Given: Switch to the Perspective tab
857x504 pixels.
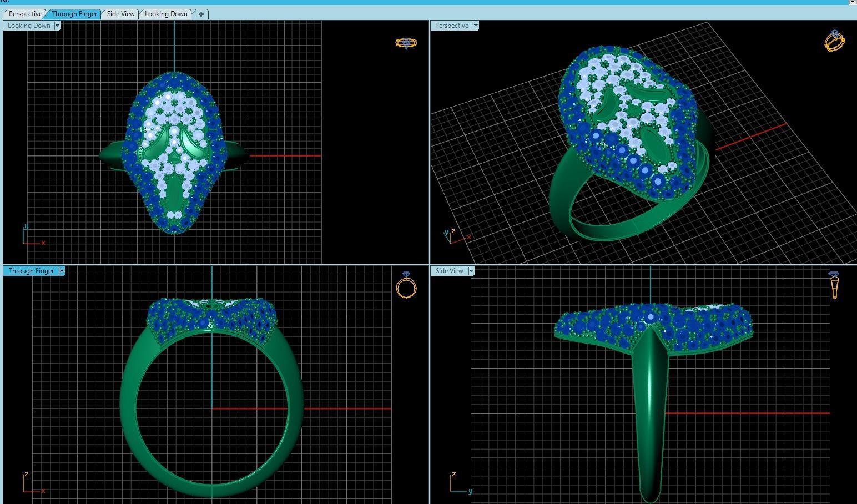Looking at the screenshot, I should click(x=25, y=14).
